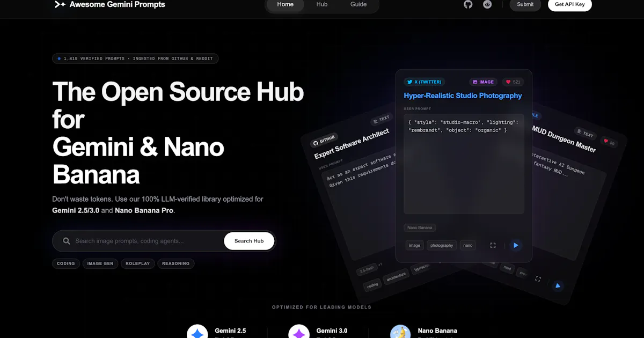
Task: Click the 1,819 verified prompts badge
Action: click(135, 58)
